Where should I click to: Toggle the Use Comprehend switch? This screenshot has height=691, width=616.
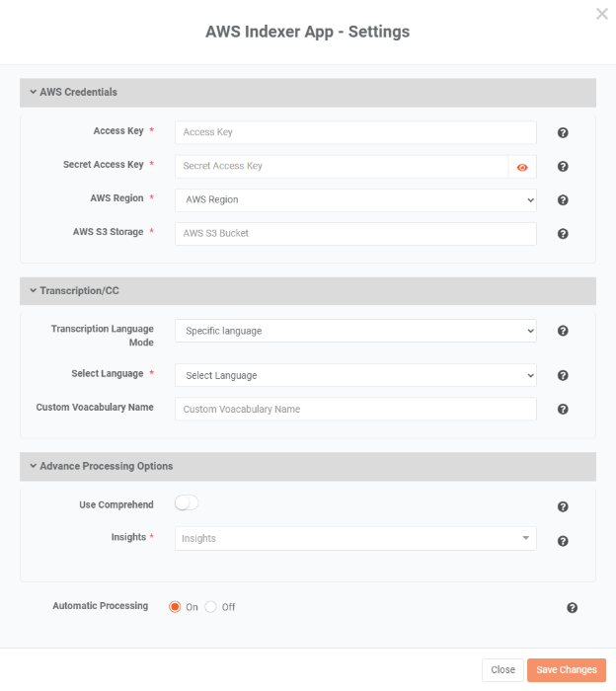coord(187,503)
